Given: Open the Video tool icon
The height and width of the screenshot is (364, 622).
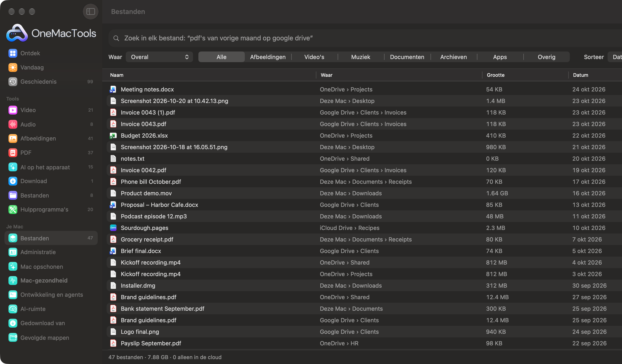Looking at the screenshot, I should pyautogui.click(x=13, y=110).
